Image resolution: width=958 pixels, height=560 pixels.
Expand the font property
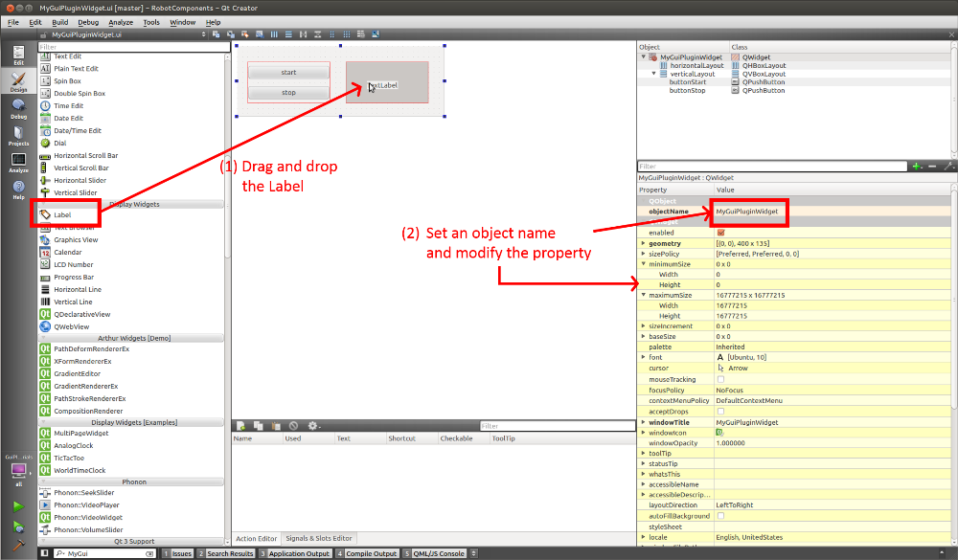click(x=644, y=357)
